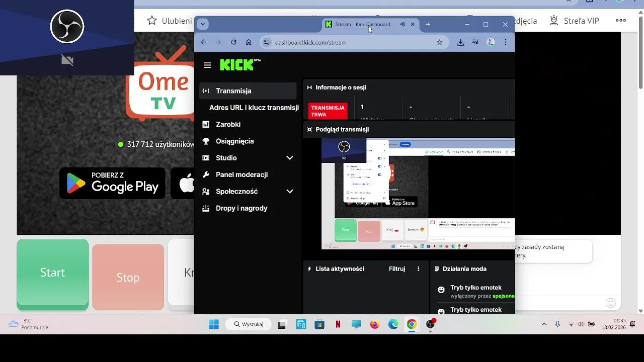
Task: Click first Tryb tylko emotek entry
Action: point(476,288)
